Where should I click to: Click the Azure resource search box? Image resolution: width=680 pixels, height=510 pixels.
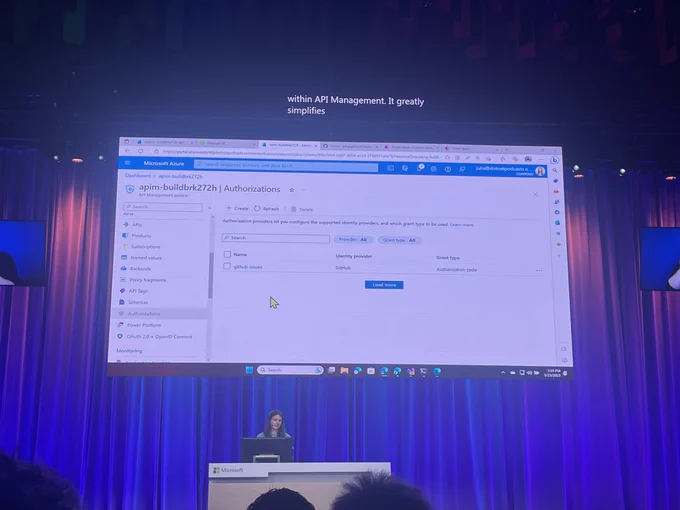286,165
